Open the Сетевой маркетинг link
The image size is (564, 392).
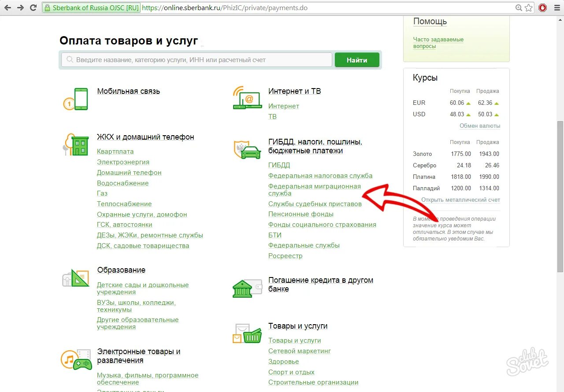(x=300, y=351)
